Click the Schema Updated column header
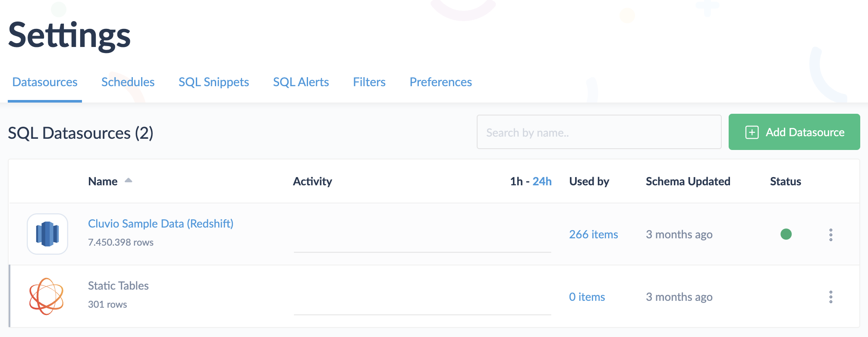This screenshot has width=868, height=337. tap(688, 181)
